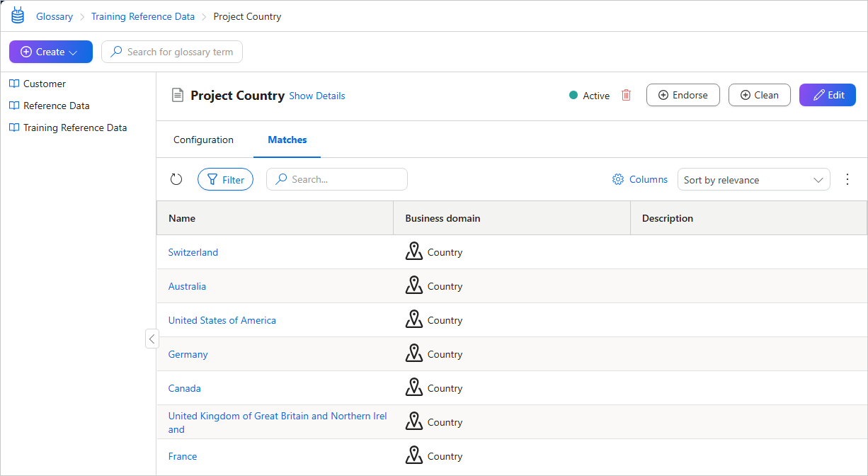Click the magnifier icon in glossary term search
The image size is (868, 476).
point(116,52)
